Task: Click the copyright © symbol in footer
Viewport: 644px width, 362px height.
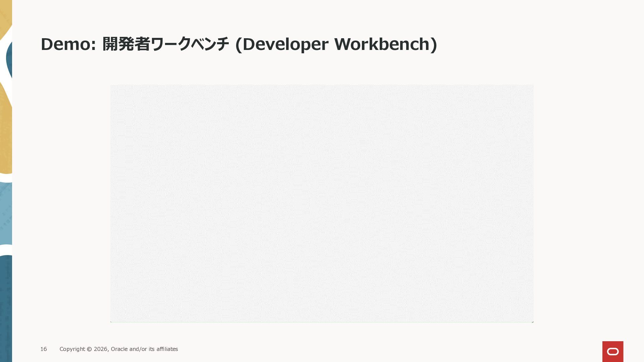Action: [89, 349]
